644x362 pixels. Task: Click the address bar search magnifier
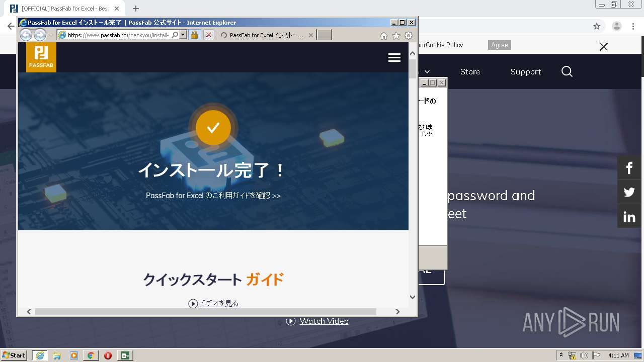pos(175,35)
